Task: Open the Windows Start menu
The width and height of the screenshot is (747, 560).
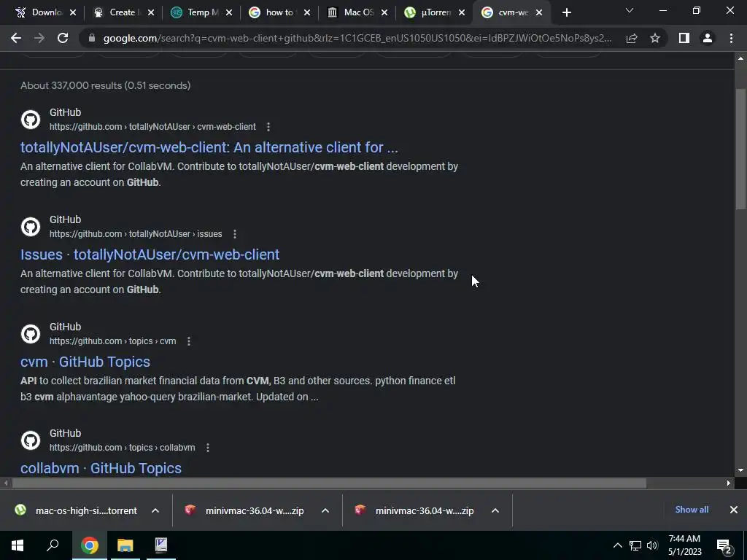Action: (18, 545)
